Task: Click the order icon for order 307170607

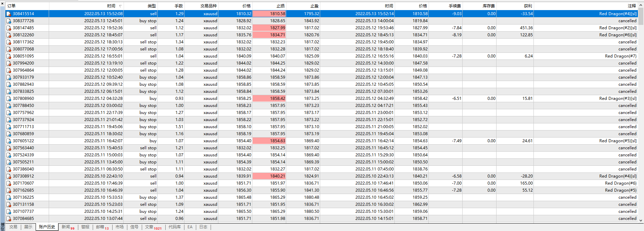Action: (9, 183)
